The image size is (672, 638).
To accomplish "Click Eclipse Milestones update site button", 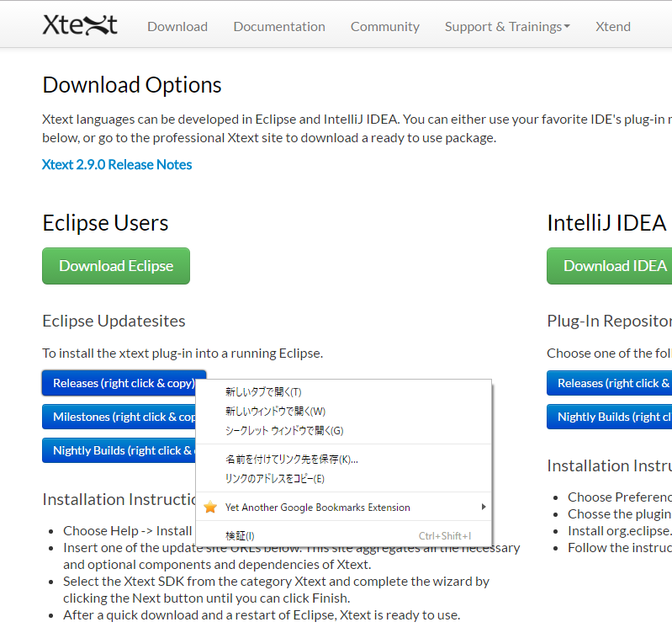I will [118, 417].
